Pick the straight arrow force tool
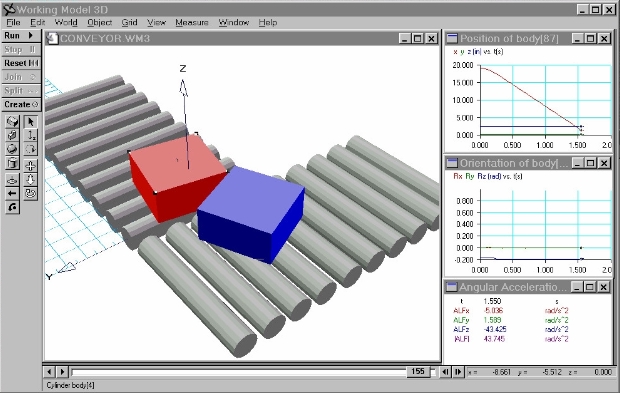 click(12, 193)
